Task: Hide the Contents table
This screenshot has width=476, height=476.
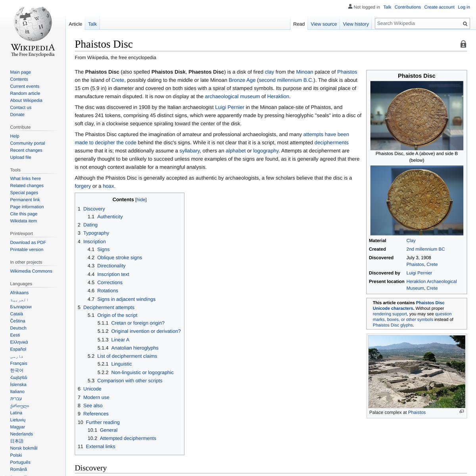Action: point(141,200)
